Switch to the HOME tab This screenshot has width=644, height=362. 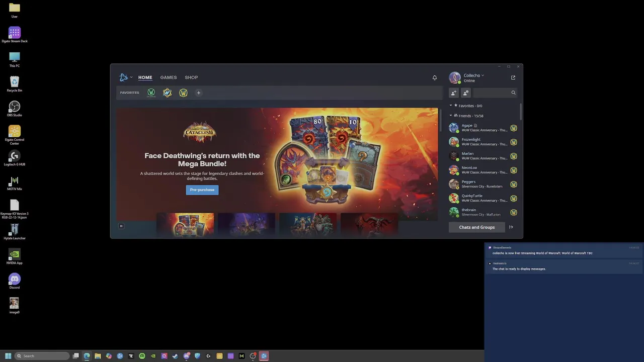tap(145, 77)
